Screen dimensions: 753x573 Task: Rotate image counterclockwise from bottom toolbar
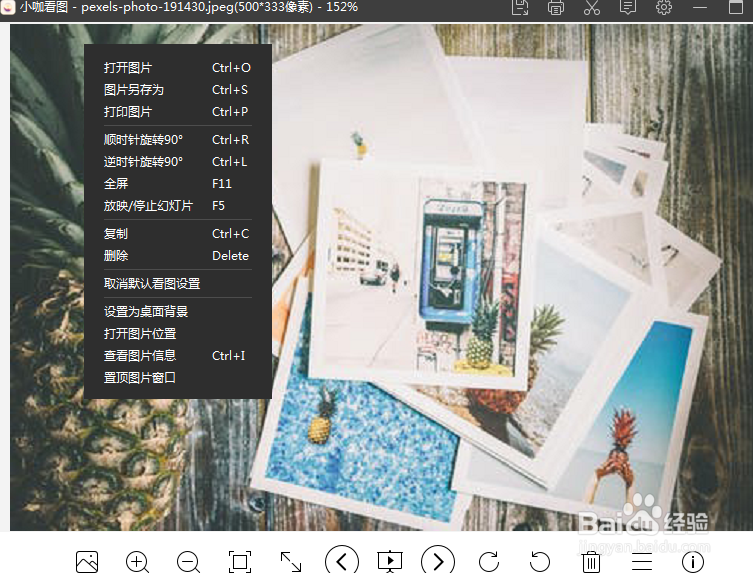(540, 561)
